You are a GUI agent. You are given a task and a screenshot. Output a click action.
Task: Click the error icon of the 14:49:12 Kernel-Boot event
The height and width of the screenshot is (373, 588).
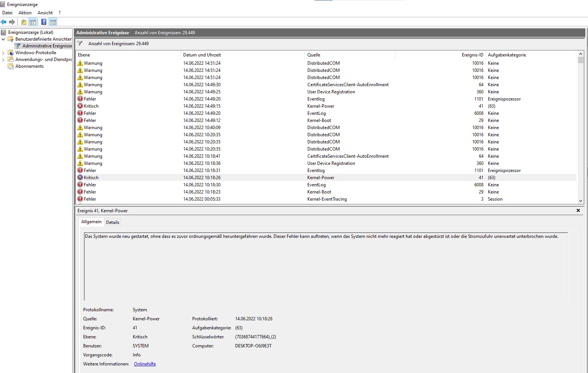(x=80, y=120)
